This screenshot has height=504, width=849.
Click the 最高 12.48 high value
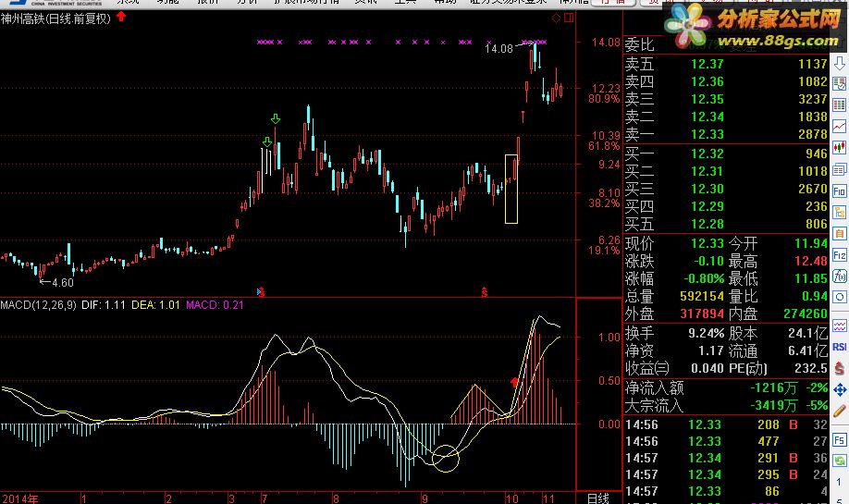coord(811,261)
